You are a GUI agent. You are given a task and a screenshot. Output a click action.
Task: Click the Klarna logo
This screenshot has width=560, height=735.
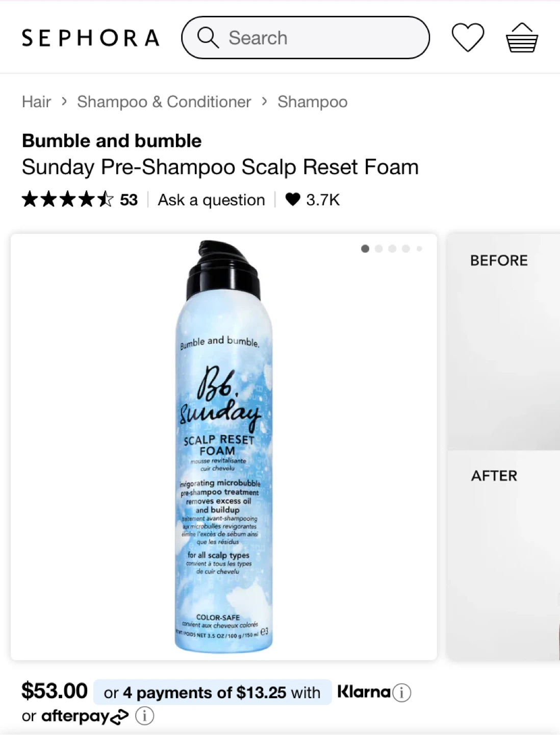[364, 692]
